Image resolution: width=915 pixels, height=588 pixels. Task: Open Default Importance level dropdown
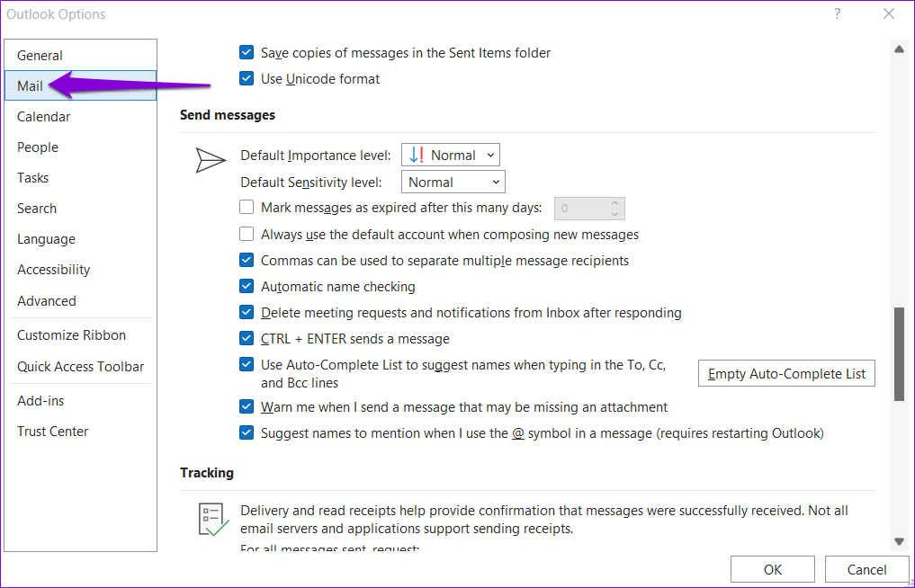point(451,156)
